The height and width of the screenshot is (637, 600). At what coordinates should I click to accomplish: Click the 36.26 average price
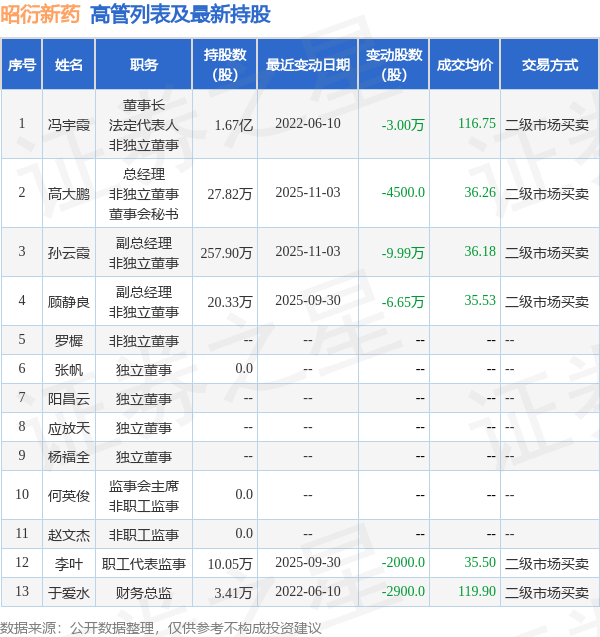tap(480, 192)
